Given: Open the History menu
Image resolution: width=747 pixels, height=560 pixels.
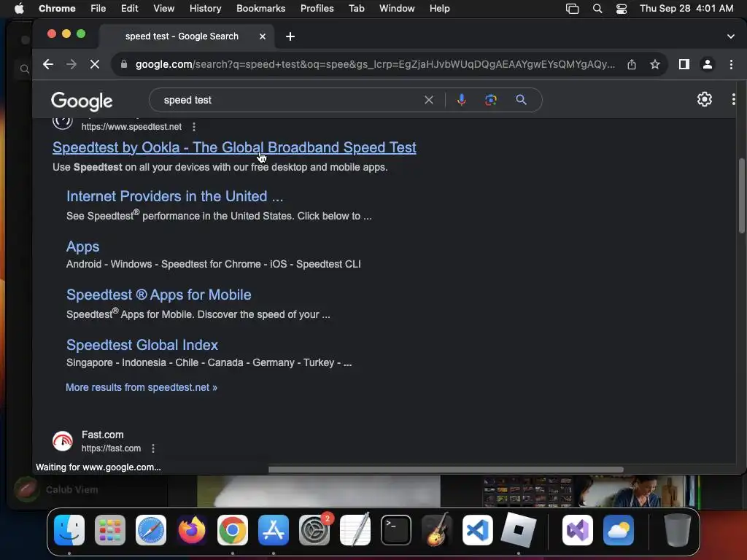Looking at the screenshot, I should (x=205, y=8).
